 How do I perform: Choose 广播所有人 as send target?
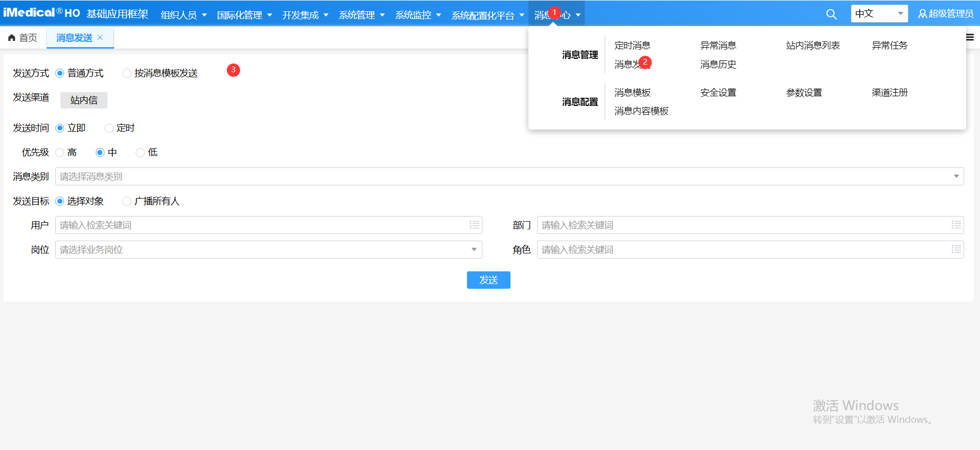[127, 201]
